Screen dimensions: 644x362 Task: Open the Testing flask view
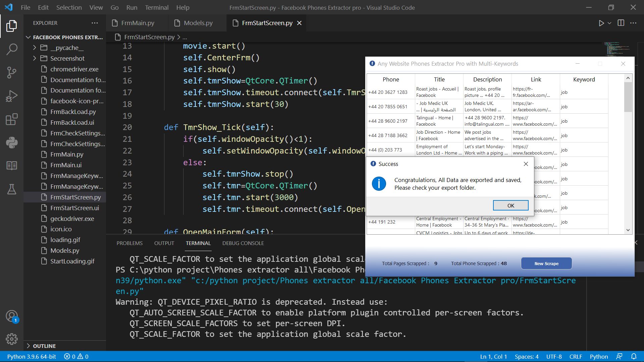tap(12, 189)
